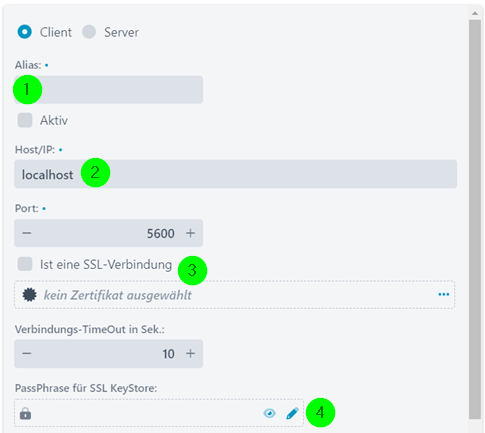Click the Host/IP field containing localhost

point(235,174)
